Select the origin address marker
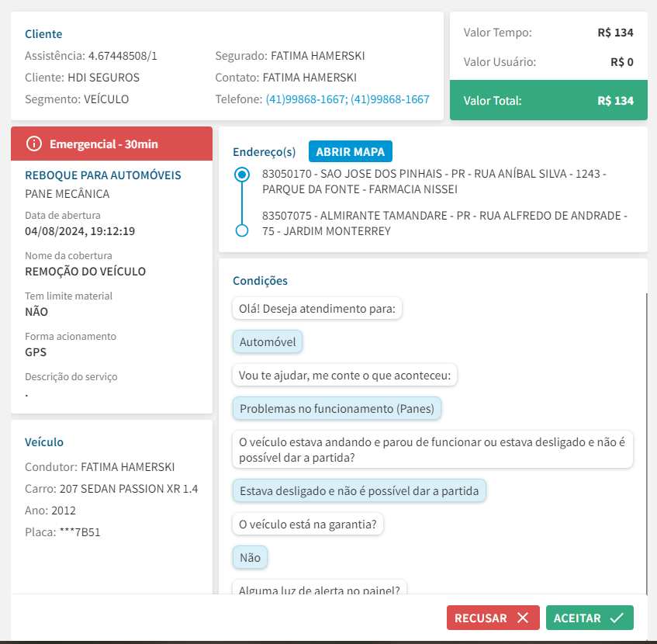657x644 pixels. [x=242, y=175]
